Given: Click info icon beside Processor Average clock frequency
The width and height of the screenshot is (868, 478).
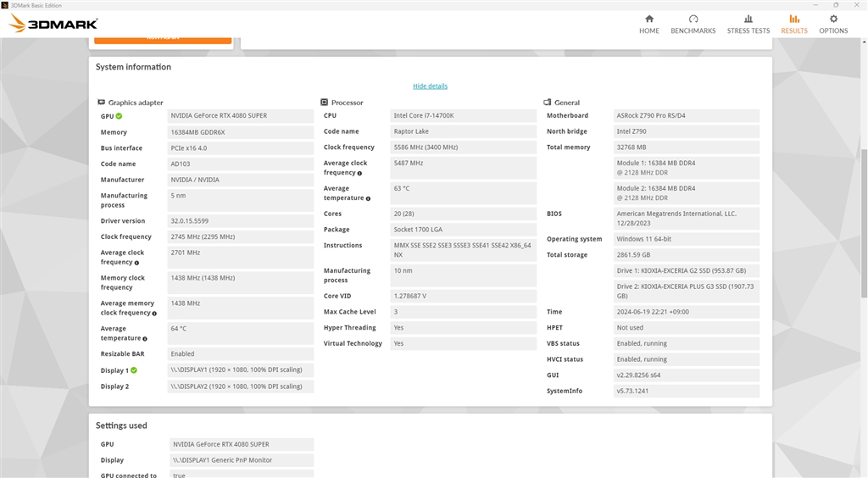Looking at the screenshot, I should [x=359, y=173].
